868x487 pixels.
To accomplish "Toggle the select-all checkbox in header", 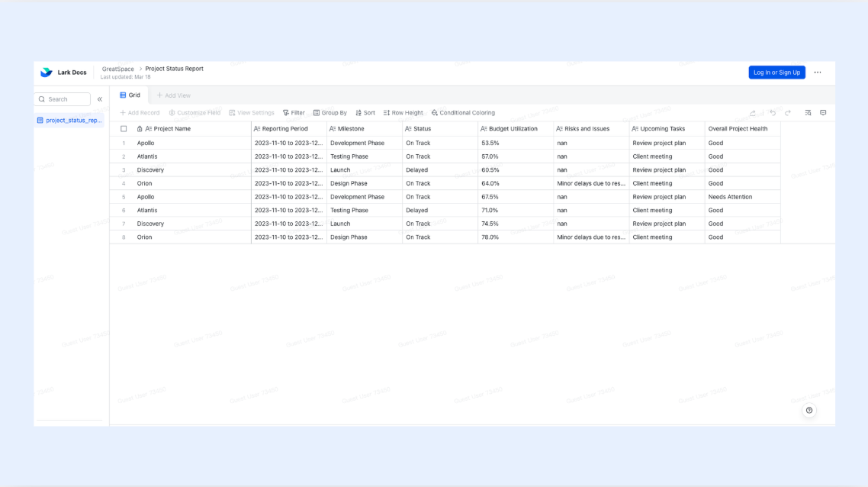I will [x=124, y=128].
